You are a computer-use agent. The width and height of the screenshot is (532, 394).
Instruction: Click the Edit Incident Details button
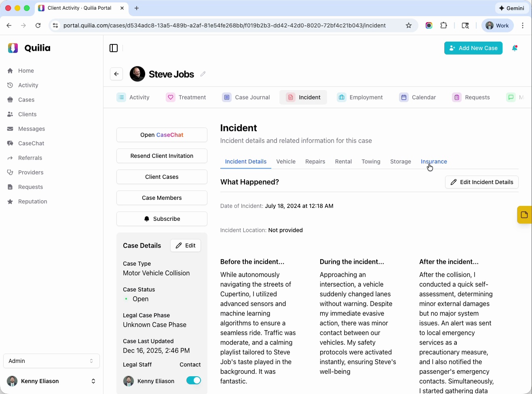point(481,182)
